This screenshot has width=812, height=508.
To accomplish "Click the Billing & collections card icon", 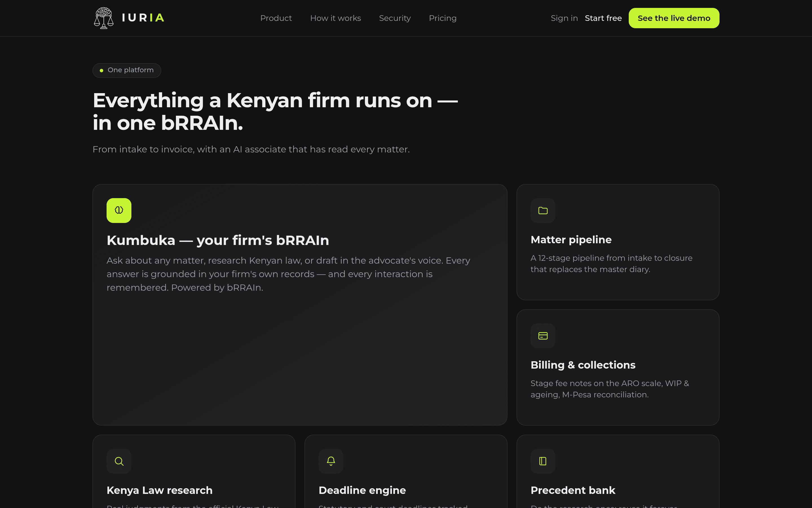I will click(543, 336).
